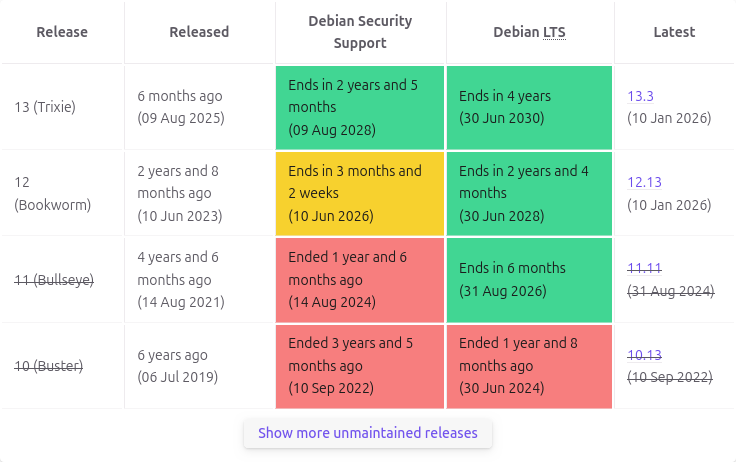Image resolution: width=736 pixels, height=462 pixels.
Task: Expand Show more unmaintained releases
Action: [367, 433]
